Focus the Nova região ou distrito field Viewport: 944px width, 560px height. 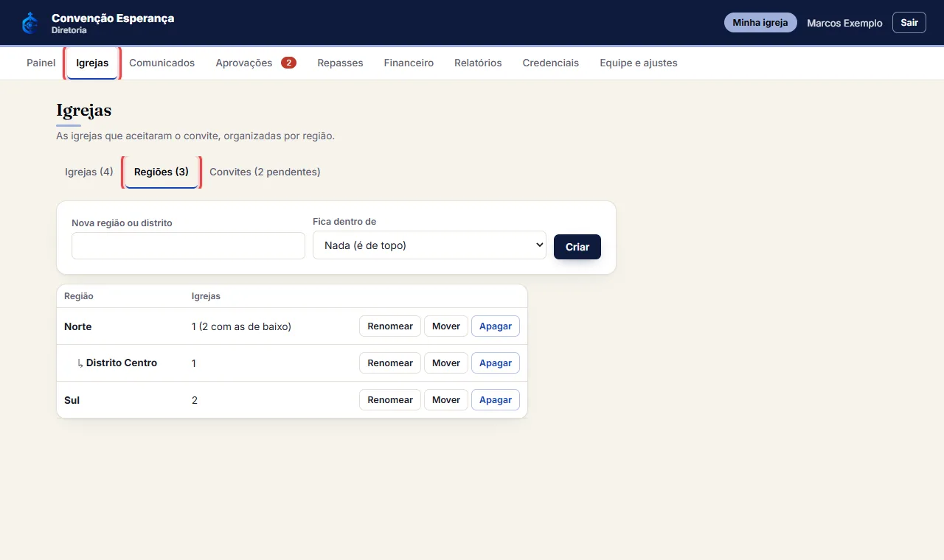[188, 245]
